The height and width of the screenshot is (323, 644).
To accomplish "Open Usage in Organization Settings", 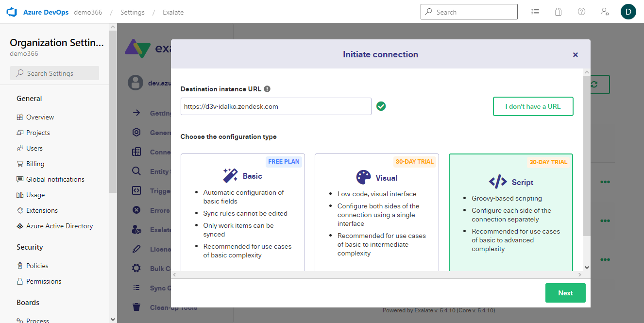I will pos(35,195).
